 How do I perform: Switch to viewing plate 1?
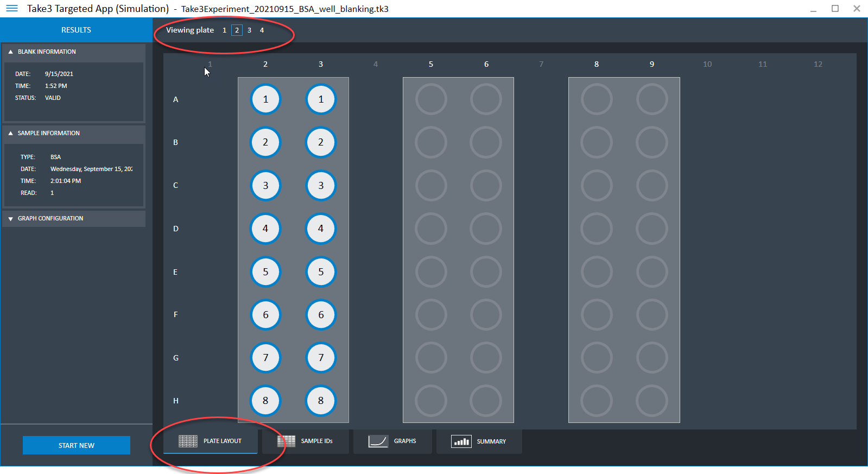pos(224,30)
